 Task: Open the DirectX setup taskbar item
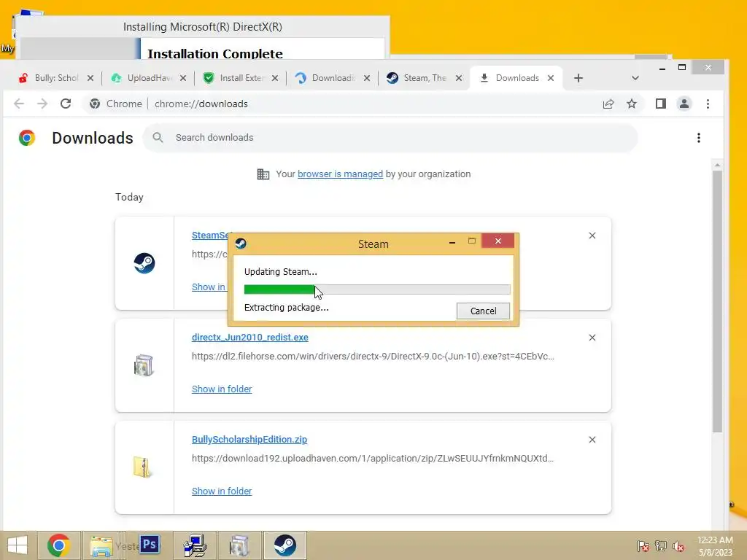(239, 545)
